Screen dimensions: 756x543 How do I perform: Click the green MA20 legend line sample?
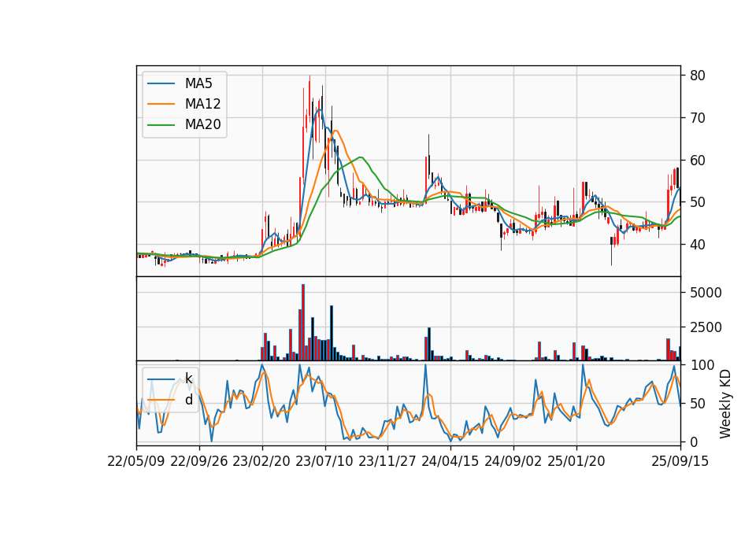click(161, 124)
